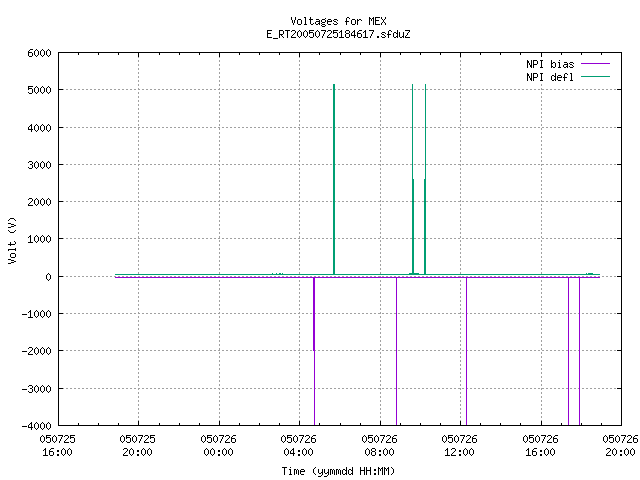This screenshot has height=480, width=640.
Task: Click the y-axis tick value 5000
Action: [39, 90]
